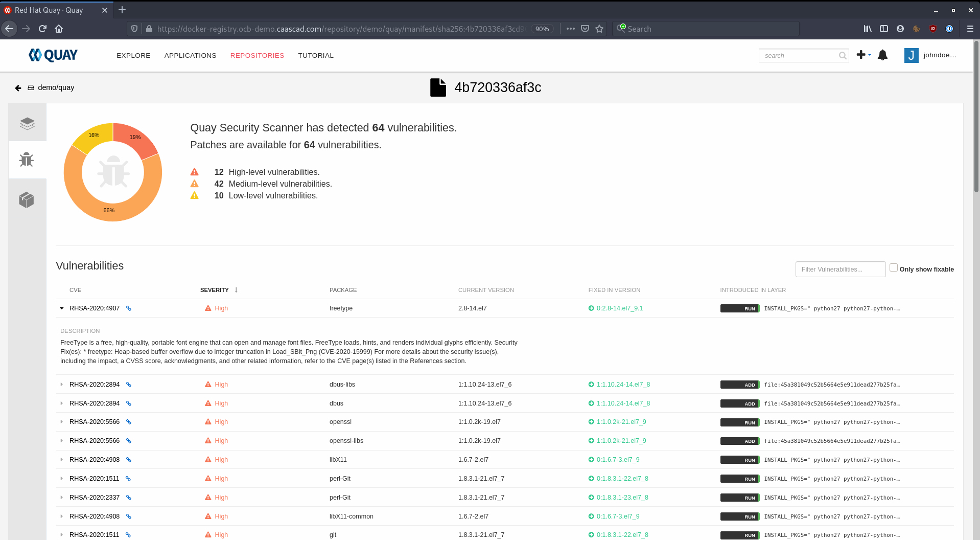The image size is (980, 540).
Task: Click the johndoe user avatar
Action: point(911,55)
